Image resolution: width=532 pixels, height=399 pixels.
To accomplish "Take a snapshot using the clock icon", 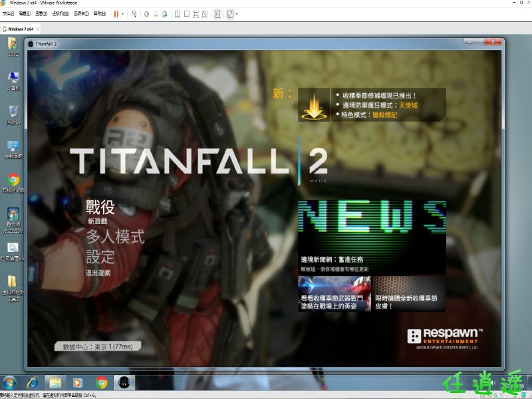I will point(146,14).
